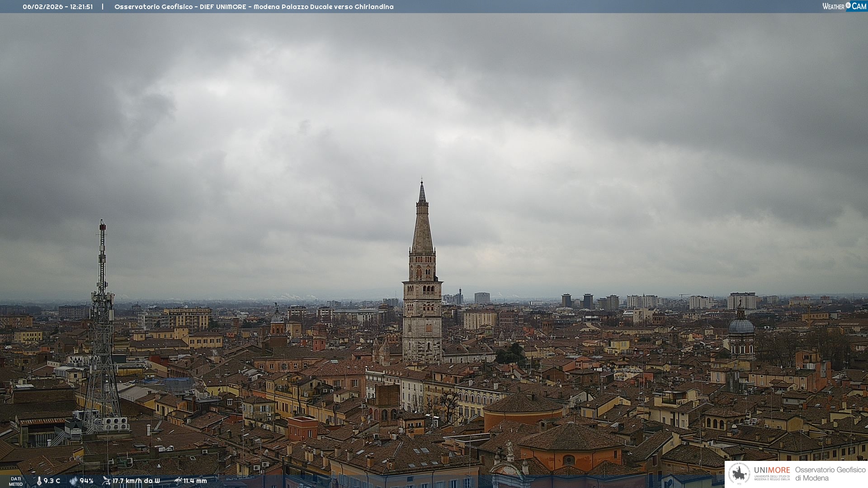868x488 pixels.
Task: Click the 17.7 km/h da W wind reading
Action: click(x=136, y=481)
